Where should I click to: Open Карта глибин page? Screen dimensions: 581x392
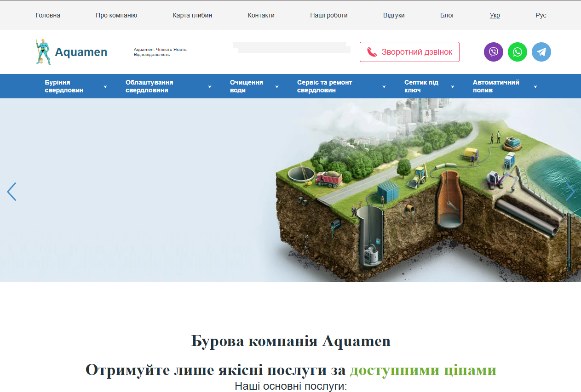click(x=193, y=15)
